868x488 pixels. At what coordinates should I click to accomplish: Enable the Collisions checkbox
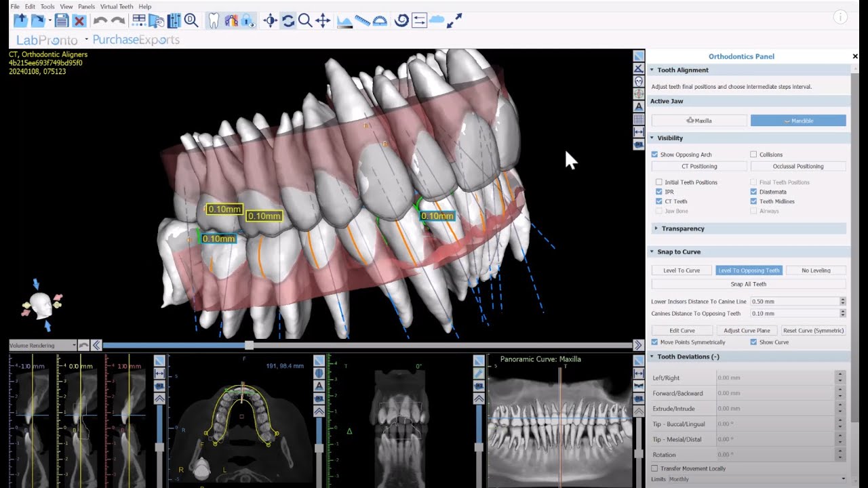click(x=753, y=155)
